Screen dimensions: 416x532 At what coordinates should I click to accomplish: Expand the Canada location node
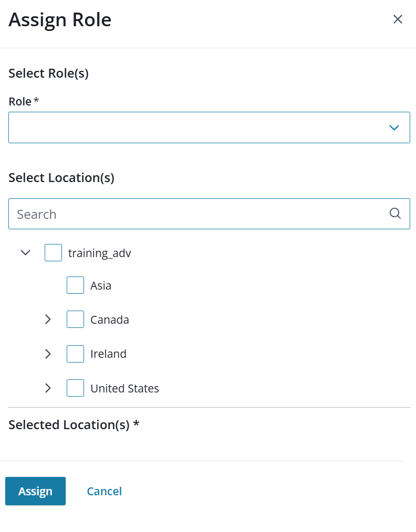[x=48, y=320]
